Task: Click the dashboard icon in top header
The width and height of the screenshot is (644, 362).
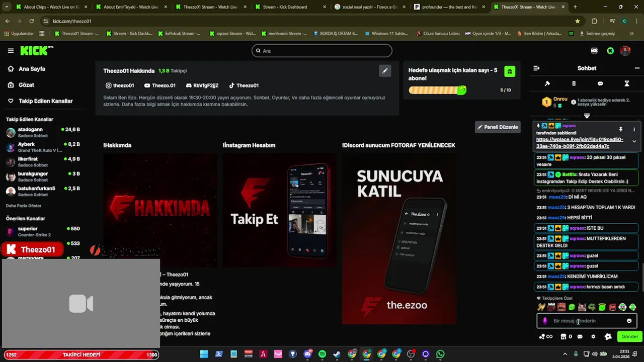Action: [x=594, y=51]
